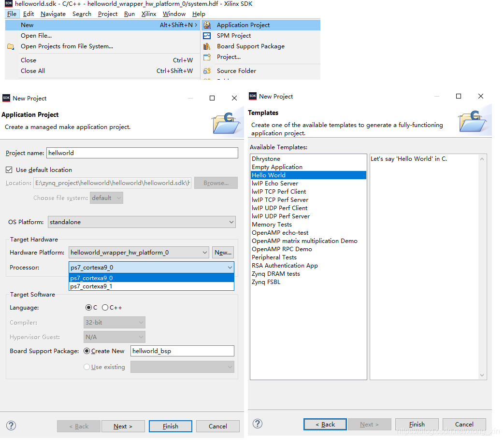This screenshot has height=440, width=504.
Task: Click Cancel in Templates dialog
Action: [464, 424]
